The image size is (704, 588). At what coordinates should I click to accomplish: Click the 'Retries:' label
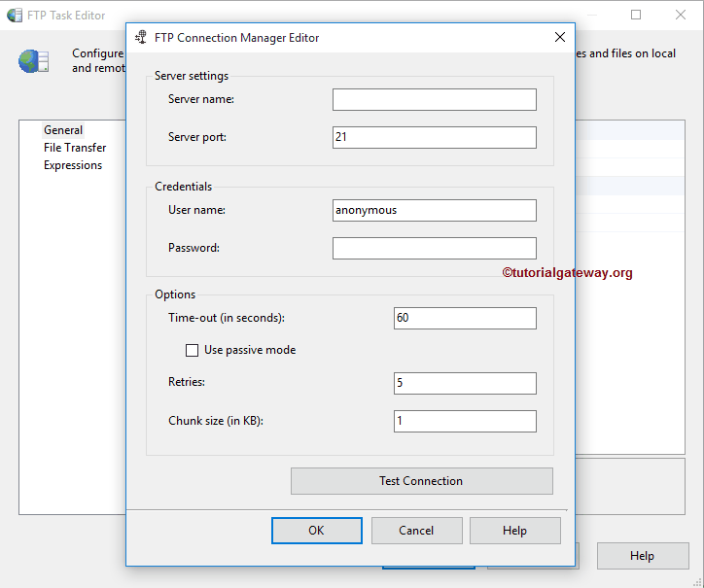pyautogui.click(x=187, y=382)
